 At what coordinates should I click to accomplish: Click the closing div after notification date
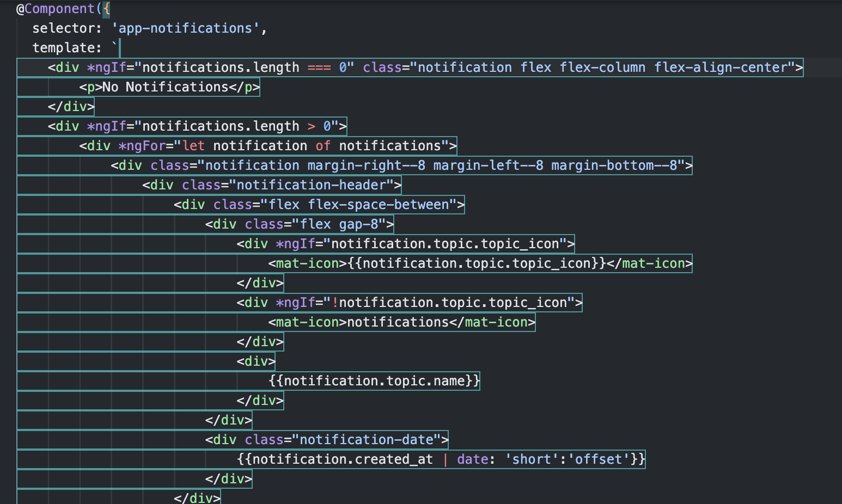click(x=229, y=478)
